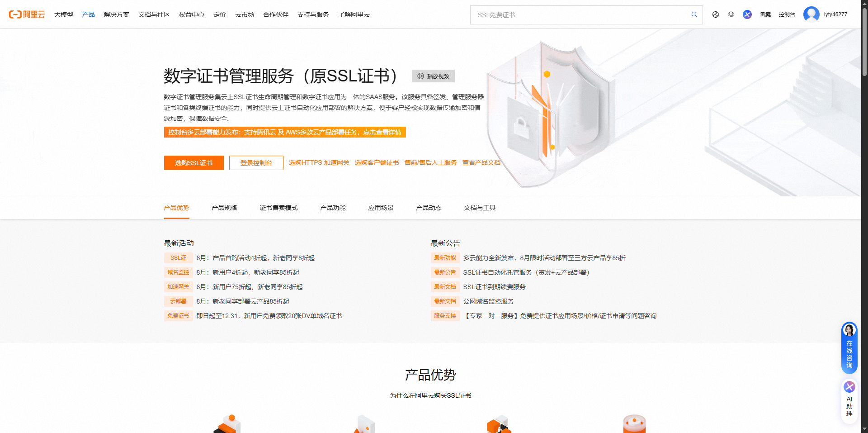Screen dimensions: 868x433
Task: Click the headset support icon in header
Action: pyautogui.click(x=731, y=14)
